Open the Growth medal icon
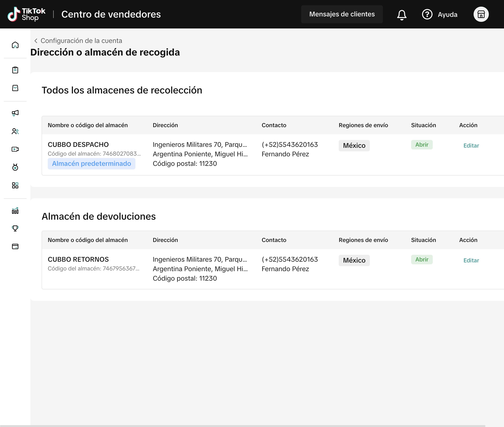The image size is (504, 427). [15, 167]
